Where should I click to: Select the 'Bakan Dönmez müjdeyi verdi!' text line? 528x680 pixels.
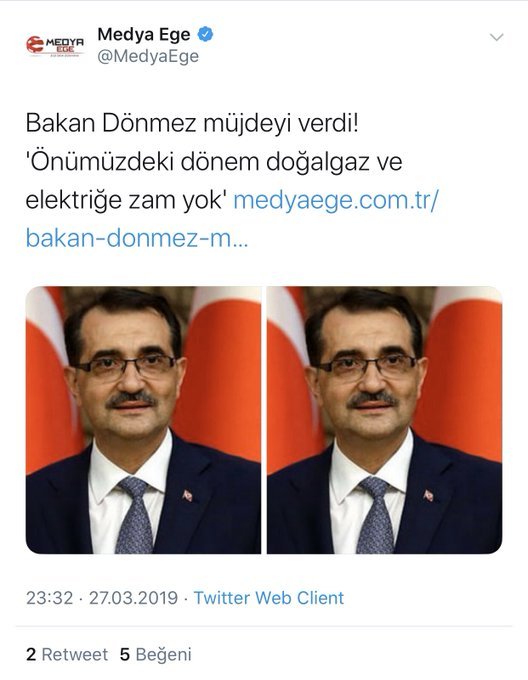point(192,124)
